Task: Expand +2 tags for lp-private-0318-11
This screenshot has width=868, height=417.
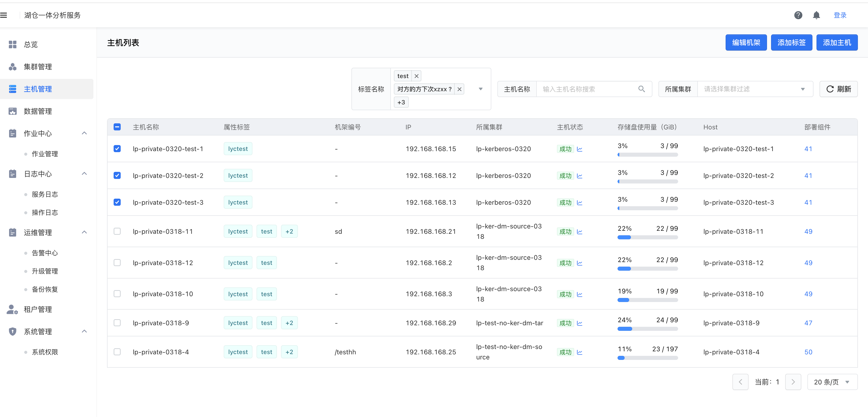Action: point(289,231)
